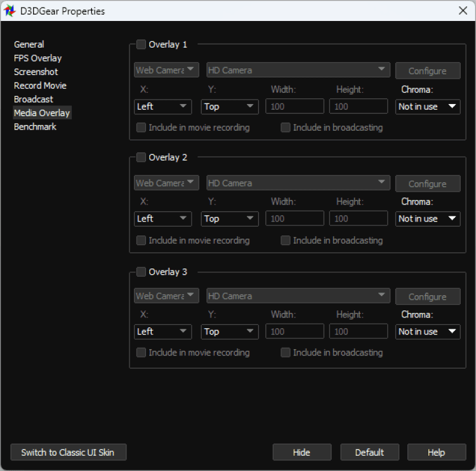This screenshot has width=476, height=471.
Task: Open Overlay 3 Chroma Not in use dropdown
Action: coord(428,331)
